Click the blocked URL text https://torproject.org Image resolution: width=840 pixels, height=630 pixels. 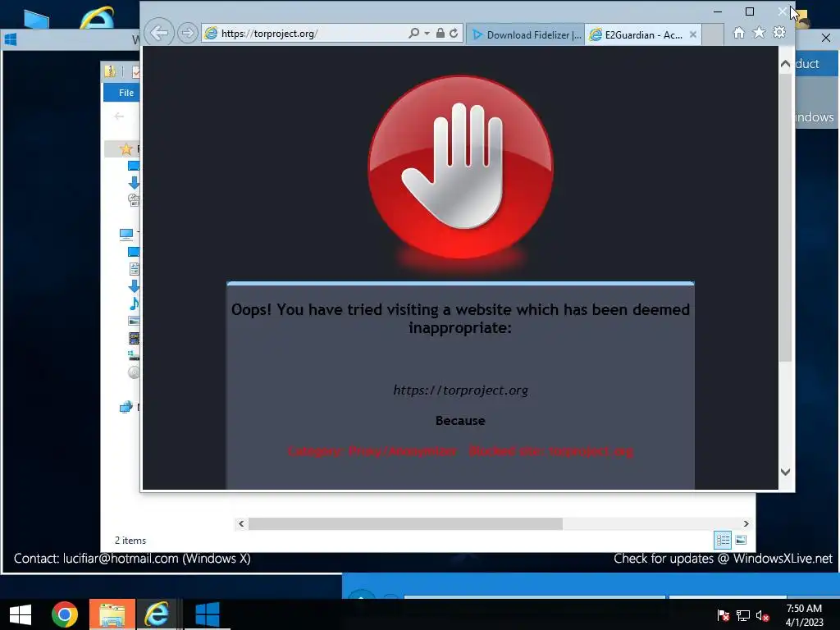(461, 390)
